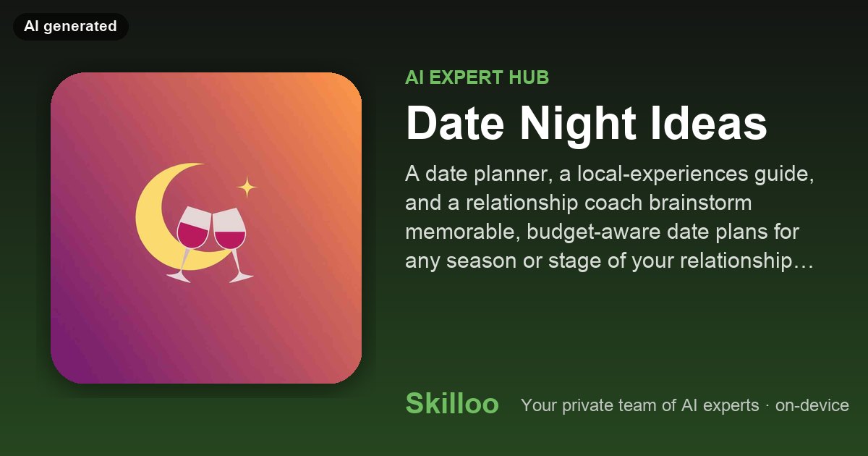
Task: Click the on-device text in tagline
Action: [812, 405]
